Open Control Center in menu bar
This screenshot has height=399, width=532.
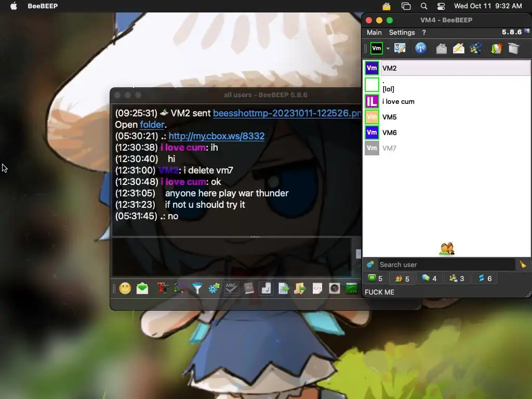pyautogui.click(x=441, y=6)
